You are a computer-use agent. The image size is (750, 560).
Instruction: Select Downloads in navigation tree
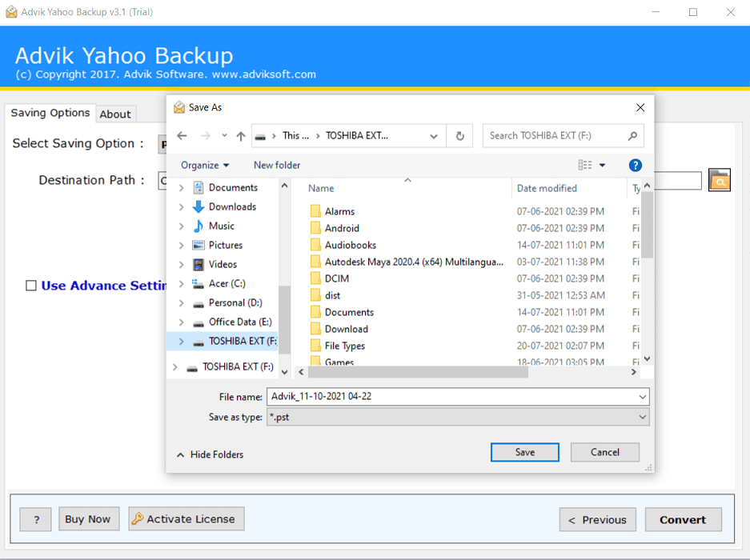pyautogui.click(x=232, y=206)
